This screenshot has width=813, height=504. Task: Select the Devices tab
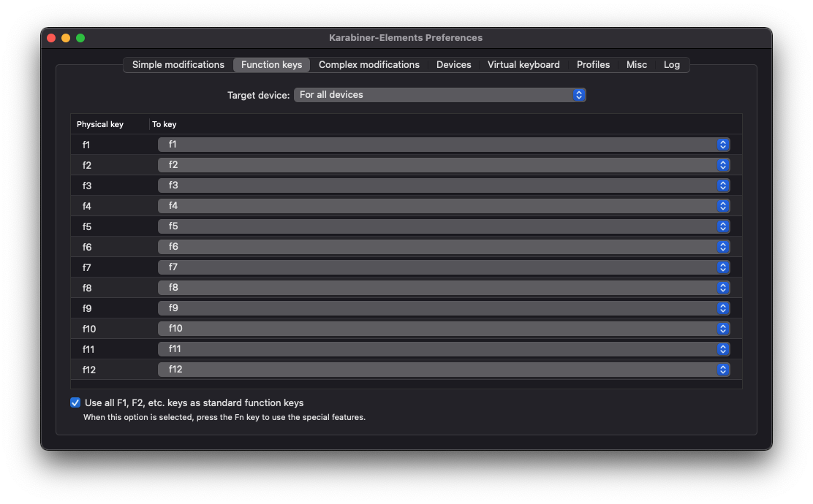[453, 65]
